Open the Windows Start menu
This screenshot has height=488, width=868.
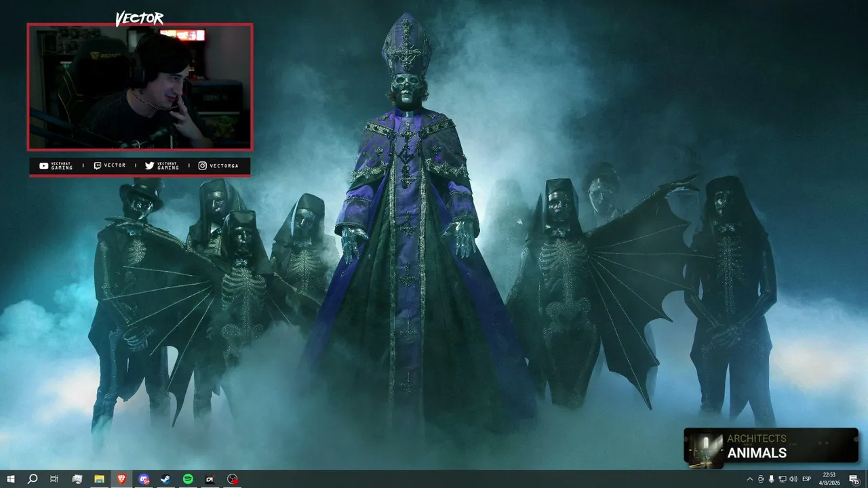(x=11, y=479)
